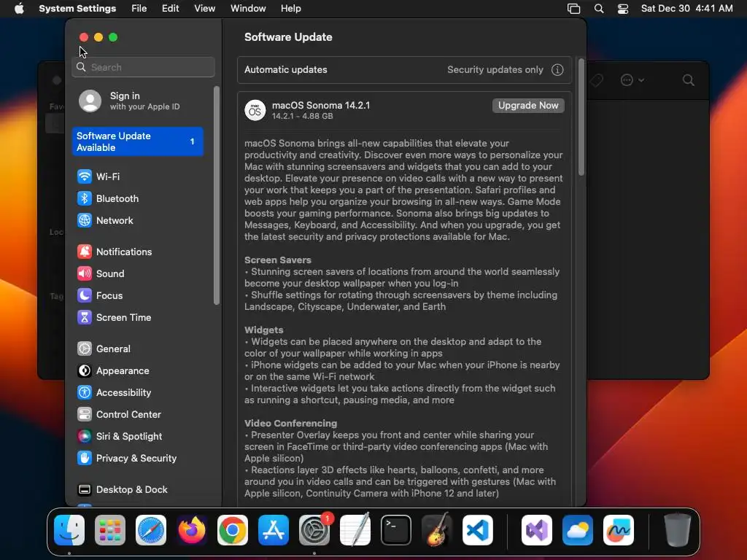Viewport: 747px width, 560px height.
Task: Click the Software Update content scrollbar
Action: click(581, 117)
